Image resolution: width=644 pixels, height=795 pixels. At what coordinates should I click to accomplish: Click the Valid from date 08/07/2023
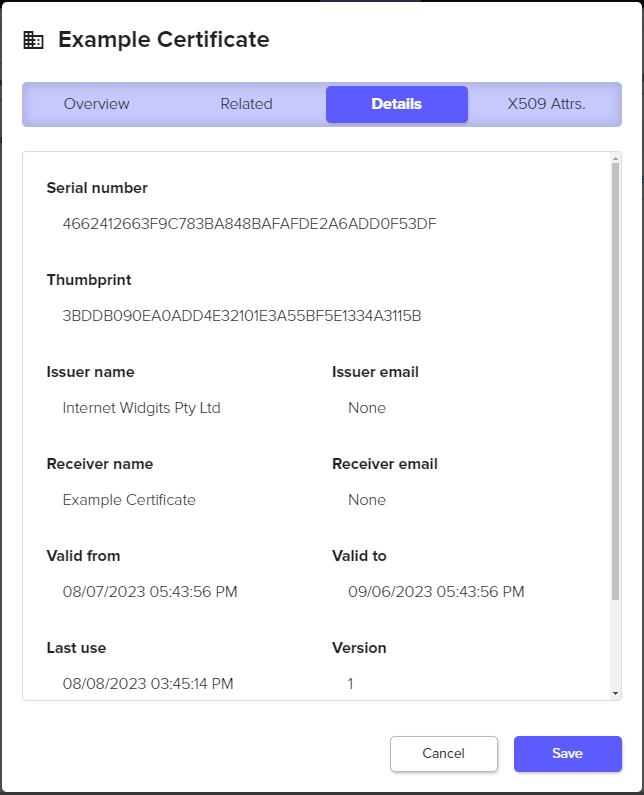[x=150, y=592]
